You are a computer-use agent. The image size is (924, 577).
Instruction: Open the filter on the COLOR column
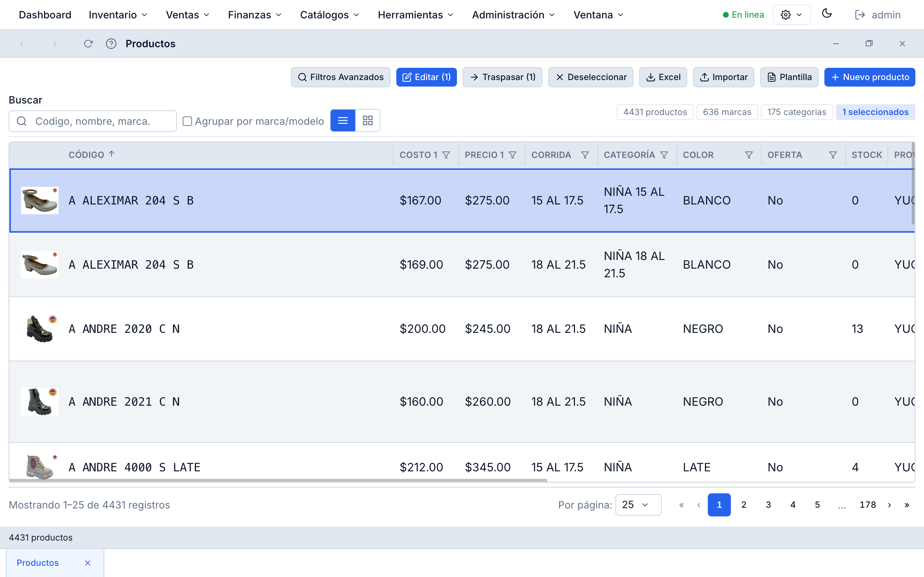748,155
